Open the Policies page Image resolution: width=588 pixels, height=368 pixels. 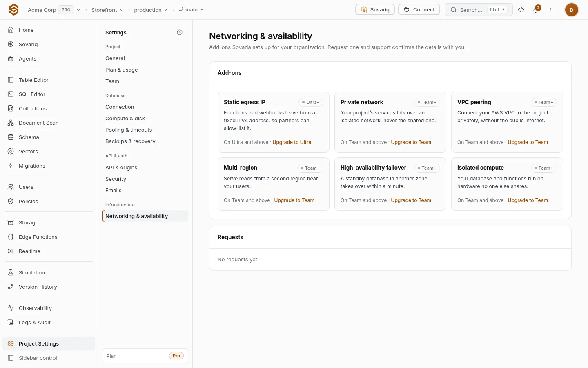click(49, 201)
